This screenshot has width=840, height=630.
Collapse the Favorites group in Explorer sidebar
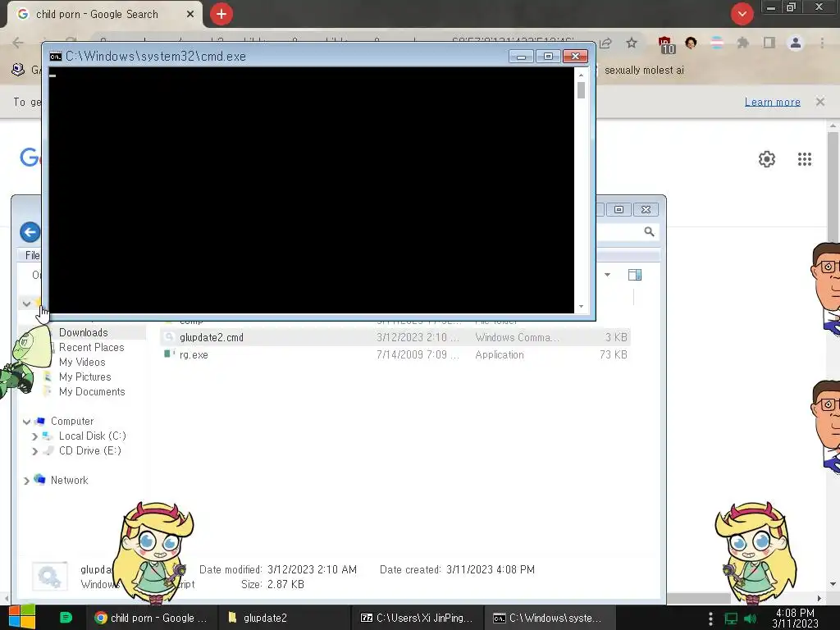[x=26, y=304]
